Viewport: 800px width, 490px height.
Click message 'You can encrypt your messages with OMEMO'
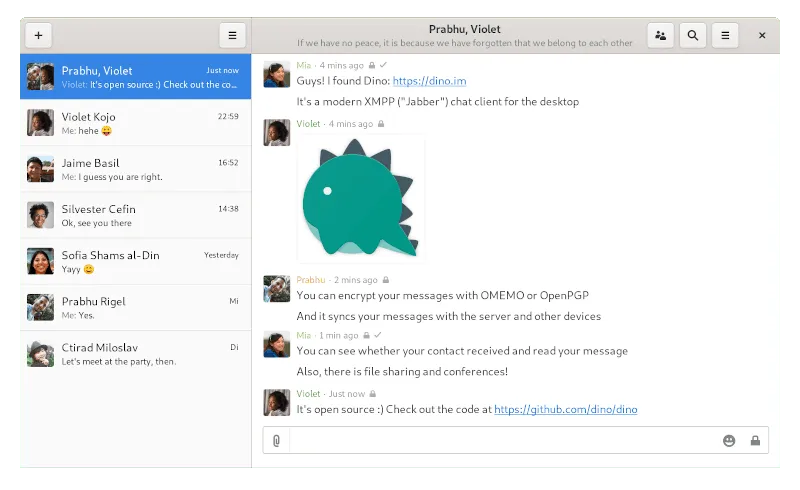pos(442,296)
